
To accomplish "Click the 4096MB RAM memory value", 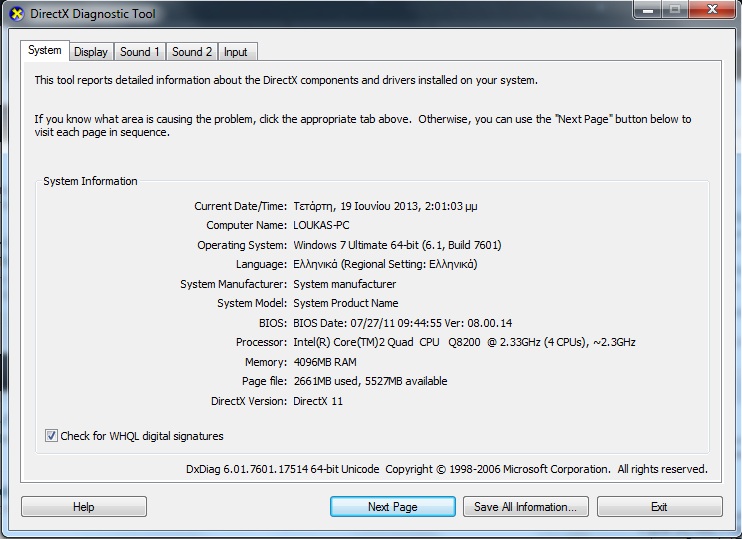I will [325, 362].
